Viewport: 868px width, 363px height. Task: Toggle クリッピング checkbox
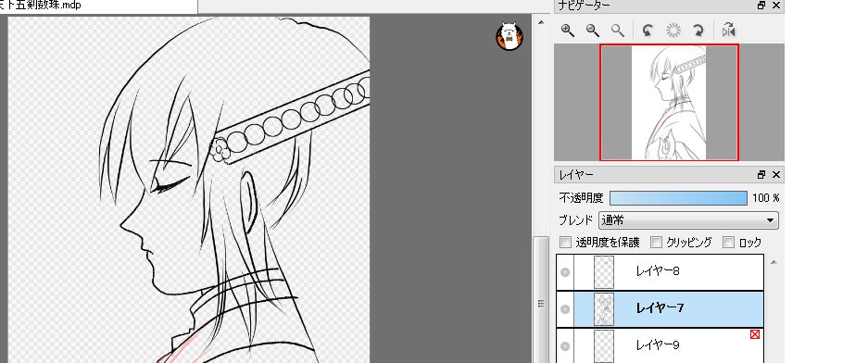click(656, 243)
